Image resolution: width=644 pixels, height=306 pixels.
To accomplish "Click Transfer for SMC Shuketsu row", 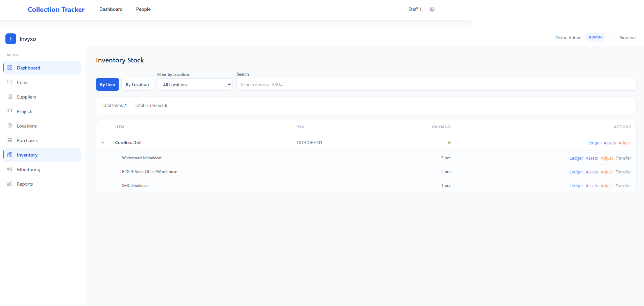I will [x=623, y=186].
